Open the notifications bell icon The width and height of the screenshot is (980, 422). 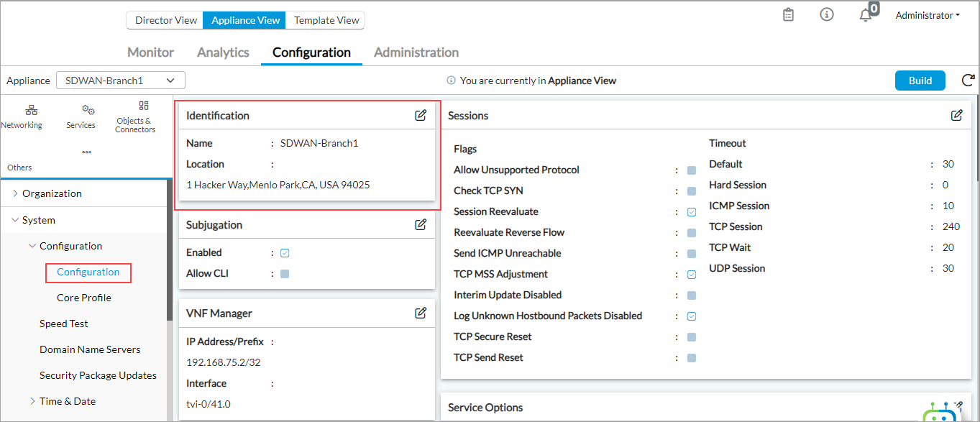tap(866, 15)
